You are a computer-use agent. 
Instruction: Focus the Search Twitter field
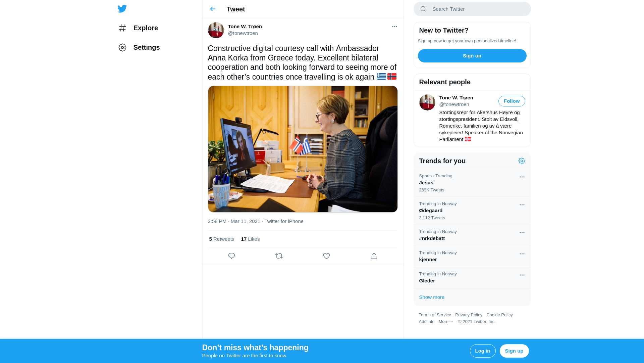click(x=472, y=9)
